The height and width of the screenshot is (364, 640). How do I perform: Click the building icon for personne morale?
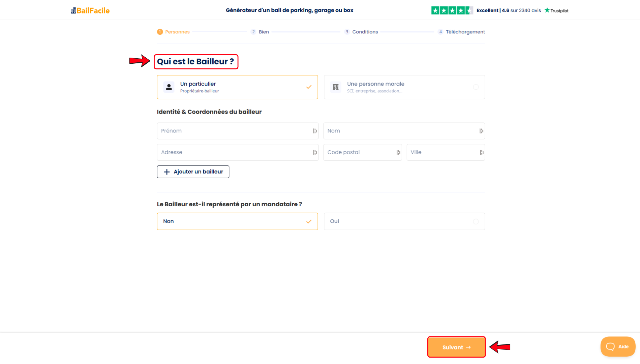point(336,87)
